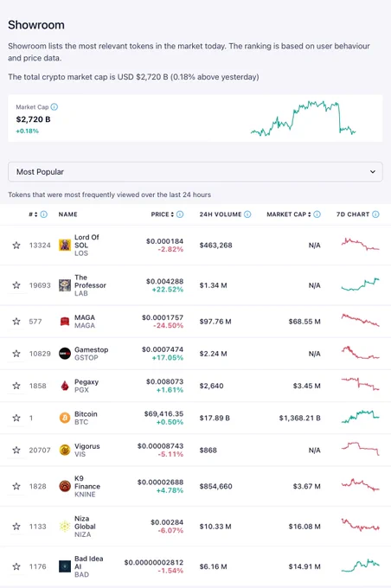Open the Vigorus VIS token logo
The image size is (391, 588).
pos(65,450)
